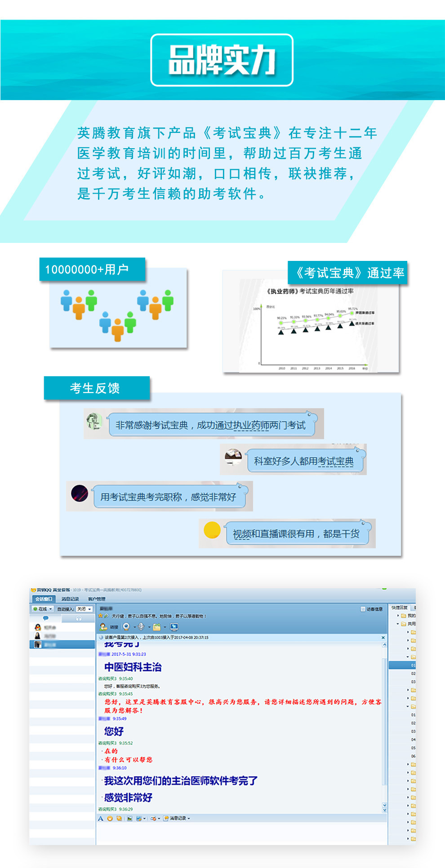Click the 非常感谢考试宝典 feedback bubble
Image resolution: width=445 pixels, height=868 pixels.
pos(212,425)
